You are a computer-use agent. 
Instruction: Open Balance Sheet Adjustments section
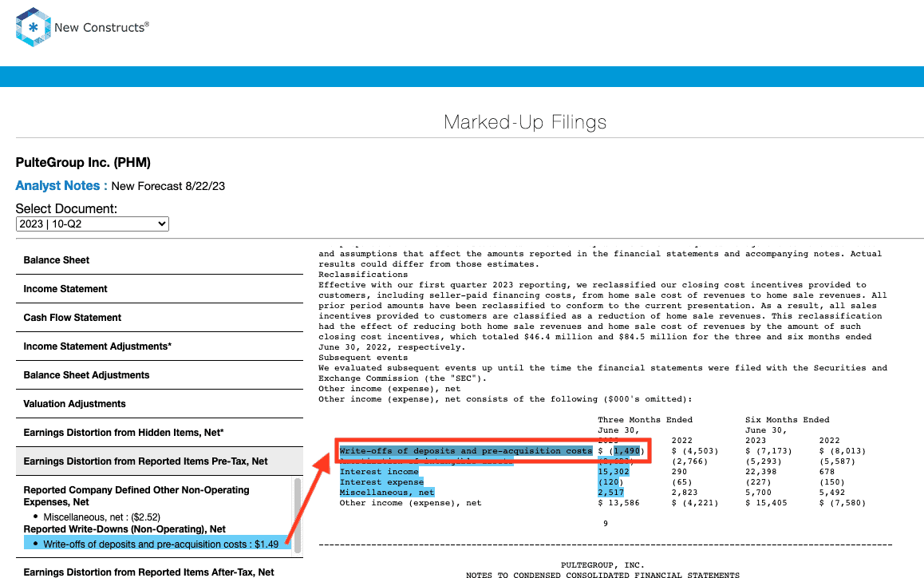160,375
